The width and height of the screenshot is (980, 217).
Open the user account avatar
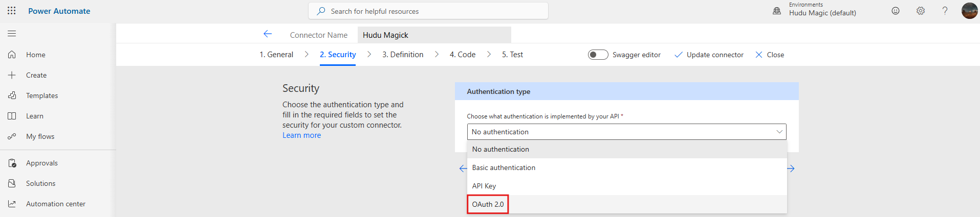tap(969, 11)
